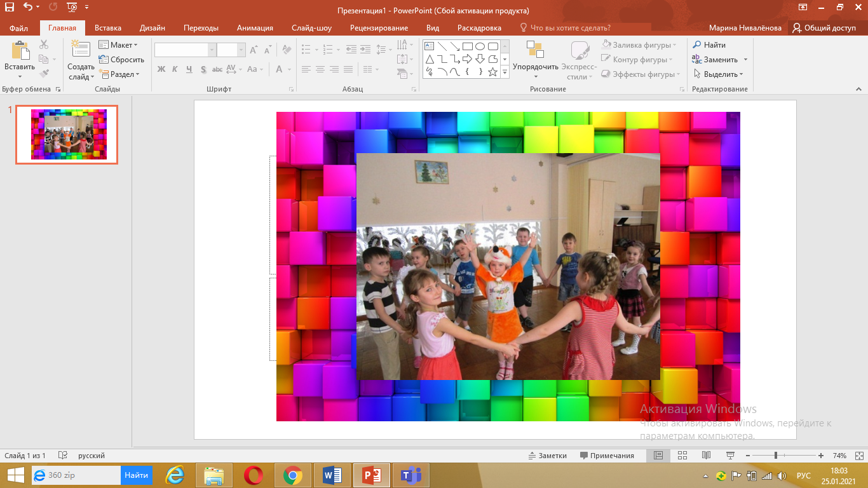The width and height of the screenshot is (868, 488).
Task: Toggle text shadow S formatting
Action: pos(203,69)
